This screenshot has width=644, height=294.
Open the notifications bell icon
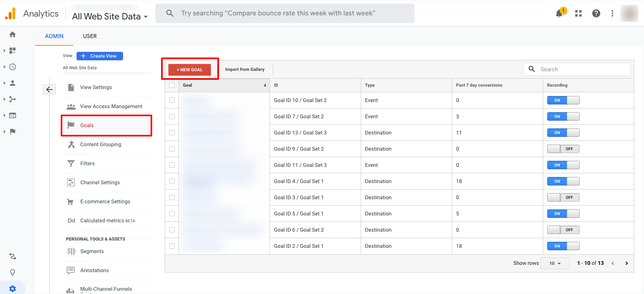tap(559, 14)
